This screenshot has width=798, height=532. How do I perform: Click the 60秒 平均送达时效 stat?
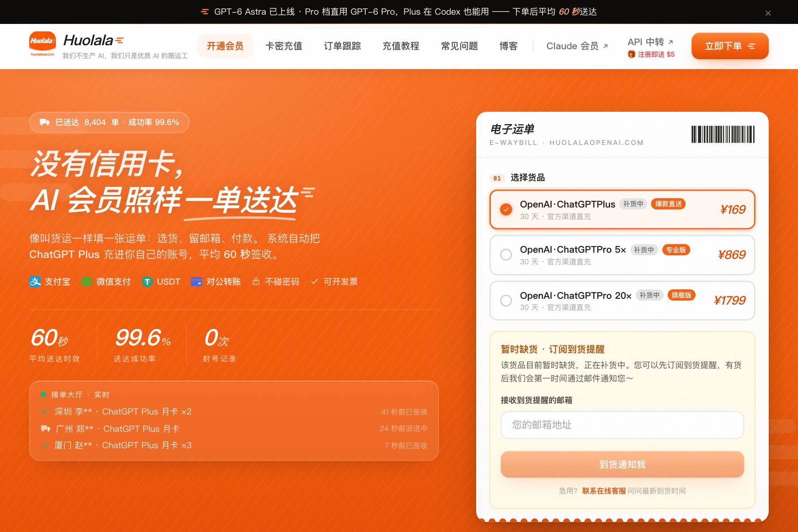click(55, 344)
